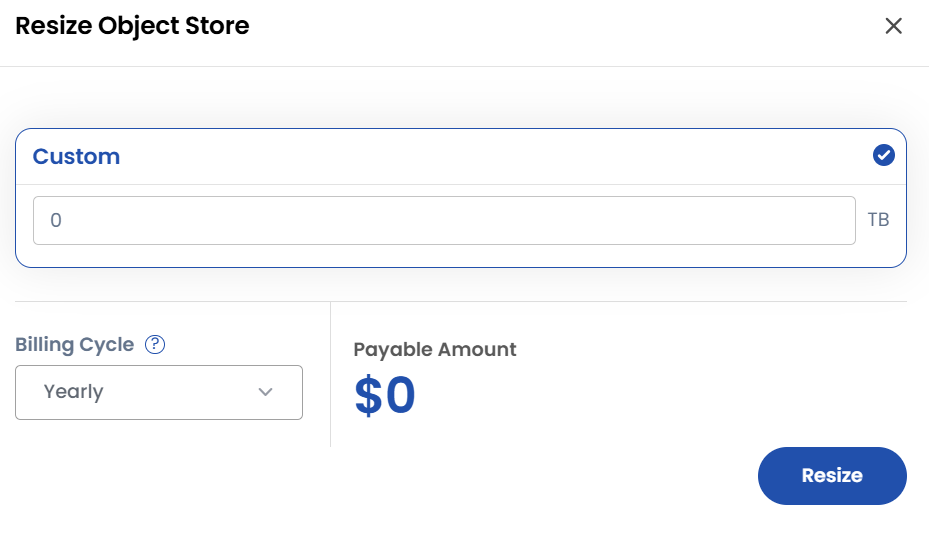Click the divider line below Custom heading
929x533 pixels.
(x=460, y=184)
